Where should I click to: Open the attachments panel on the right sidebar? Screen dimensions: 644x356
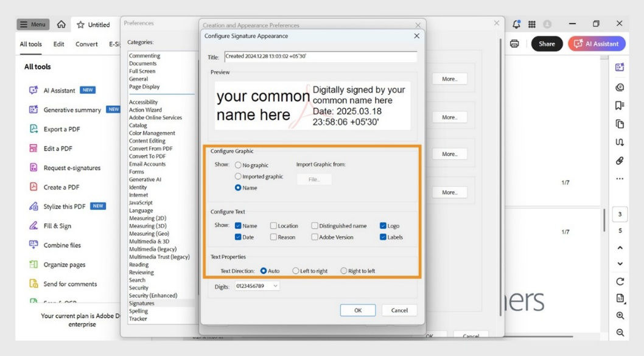620,161
